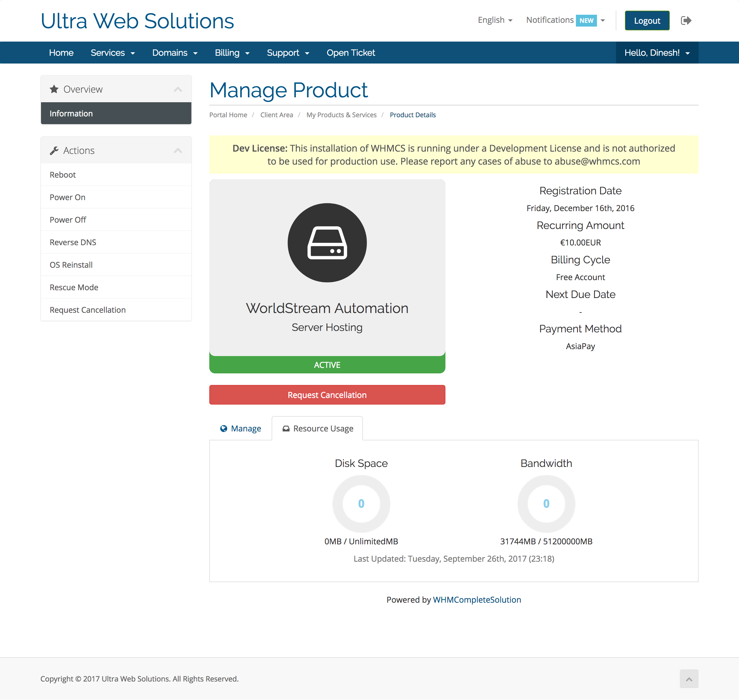The width and height of the screenshot is (739, 700).
Task: Go to My Products & Services breadcrumb
Action: coord(341,115)
